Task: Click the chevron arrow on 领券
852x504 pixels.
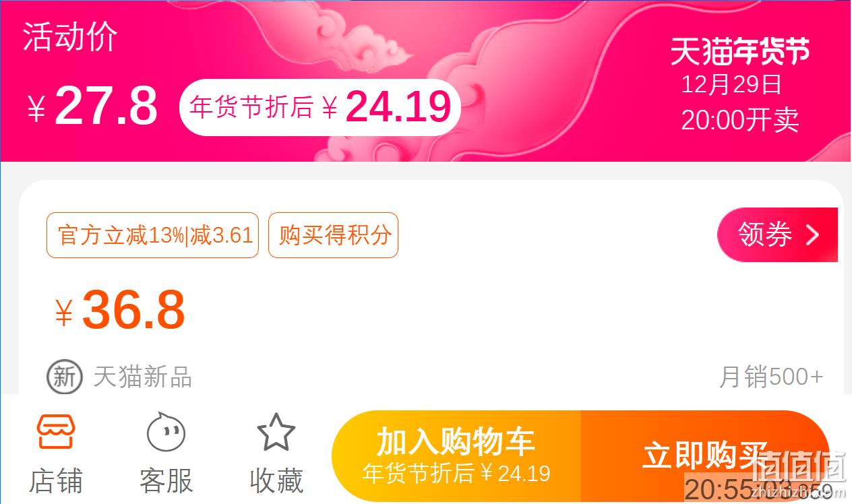Action: coord(813,234)
